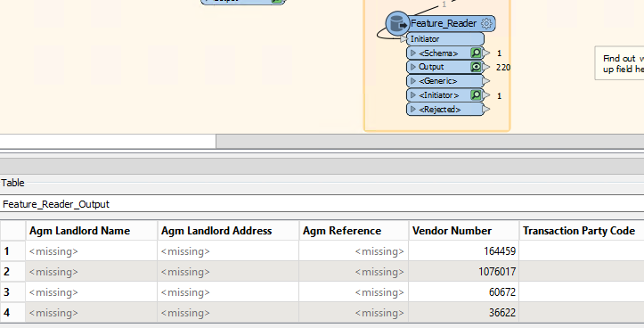This screenshot has width=644, height=328.
Task: Sort by Transaction Party Code column
Action: click(x=582, y=231)
